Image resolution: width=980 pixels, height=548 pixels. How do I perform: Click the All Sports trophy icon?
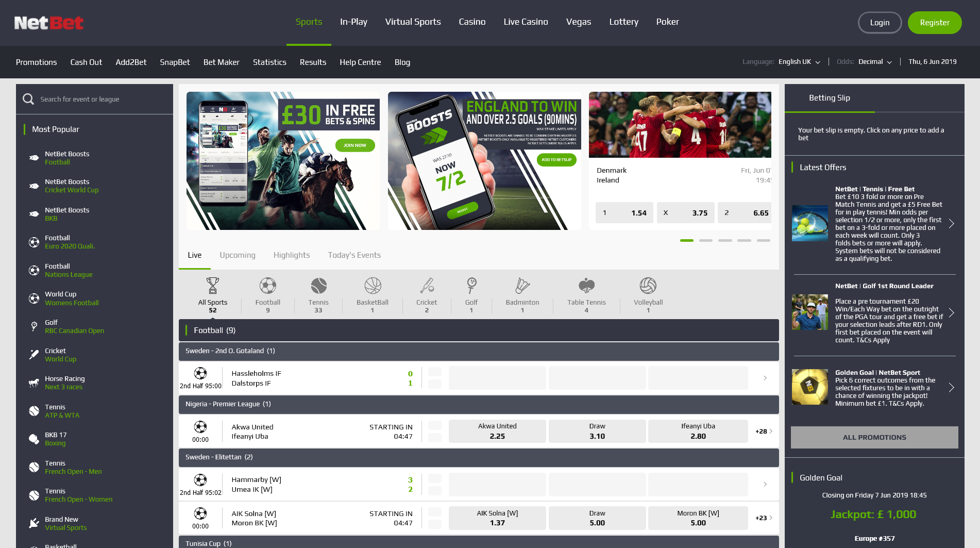(x=212, y=286)
